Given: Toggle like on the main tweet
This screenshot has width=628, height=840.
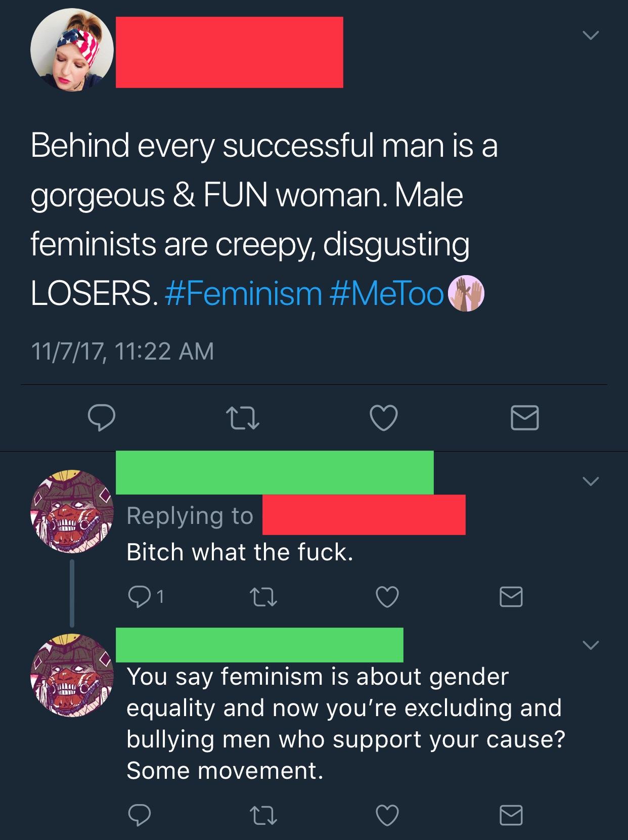Looking at the screenshot, I should pyautogui.click(x=385, y=419).
